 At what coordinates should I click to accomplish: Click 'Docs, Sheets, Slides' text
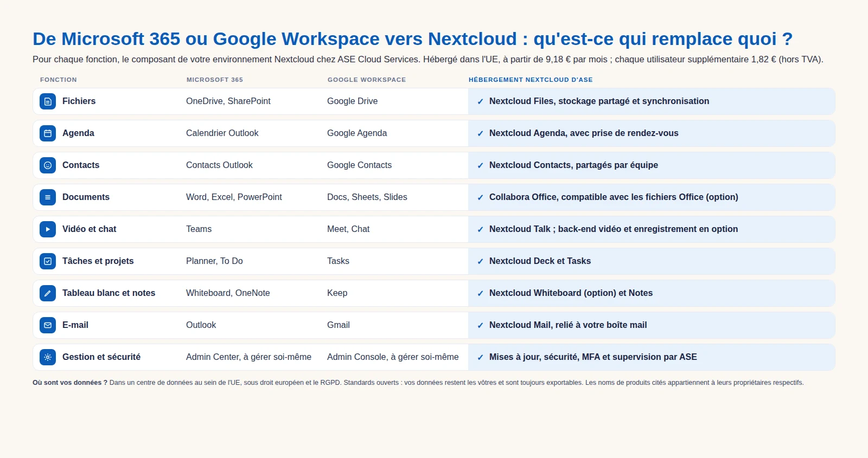pyautogui.click(x=367, y=197)
